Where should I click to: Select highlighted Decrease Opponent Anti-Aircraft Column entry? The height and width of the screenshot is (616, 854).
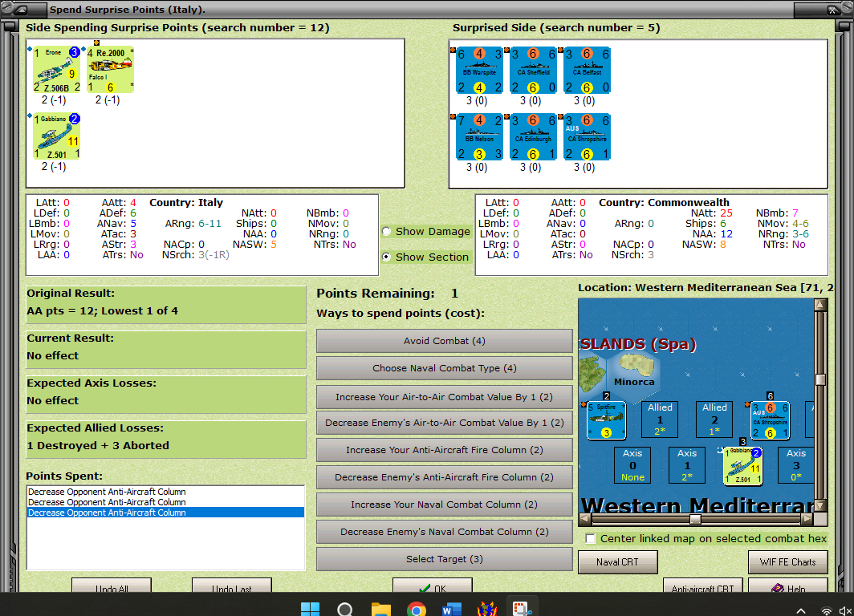[x=165, y=513]
